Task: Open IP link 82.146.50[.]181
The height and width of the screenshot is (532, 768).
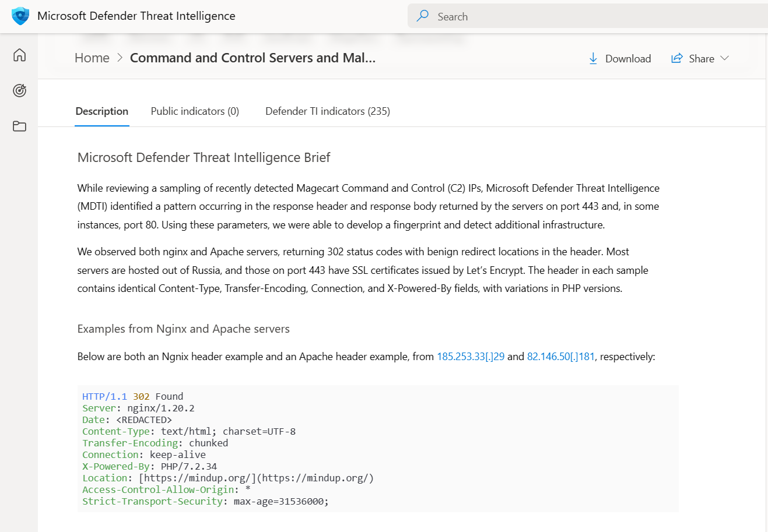Action: pyautogui.click(x=561, y=357)
